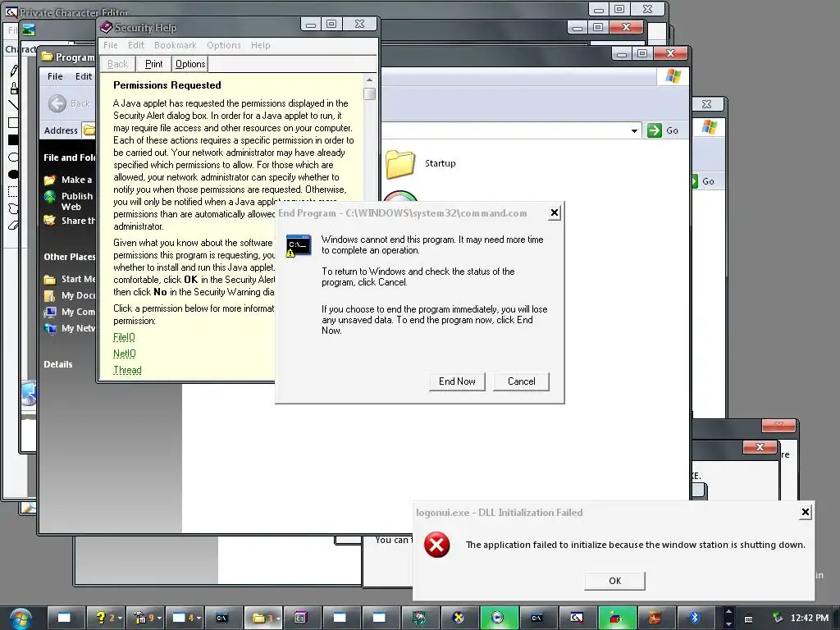Screen dimensions: 840x630
Task: Click the Private Character Editor title icon
Action: pyautogui.click(x=11, y=11)
